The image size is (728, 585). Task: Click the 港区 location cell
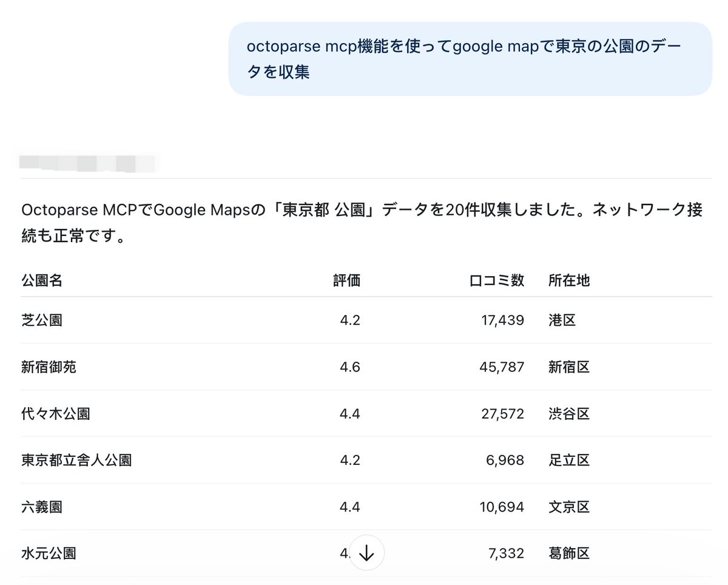click(562, 320)
